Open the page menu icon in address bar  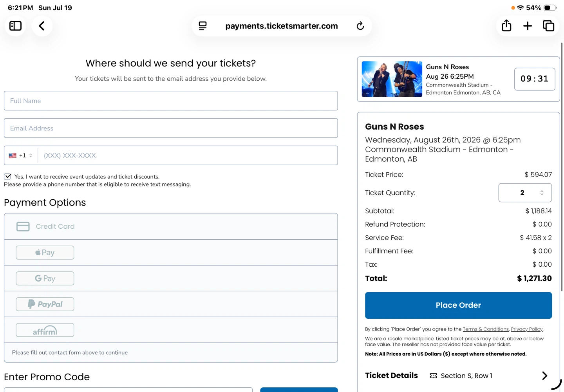[x=202, y=26]
